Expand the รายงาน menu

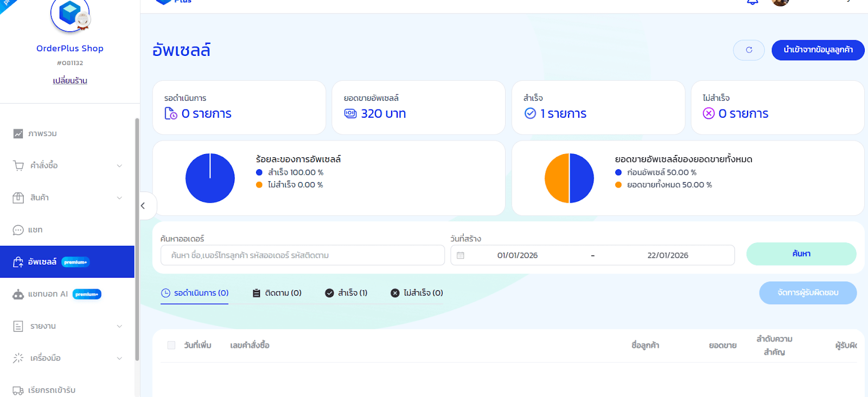[x=67, y=326]
